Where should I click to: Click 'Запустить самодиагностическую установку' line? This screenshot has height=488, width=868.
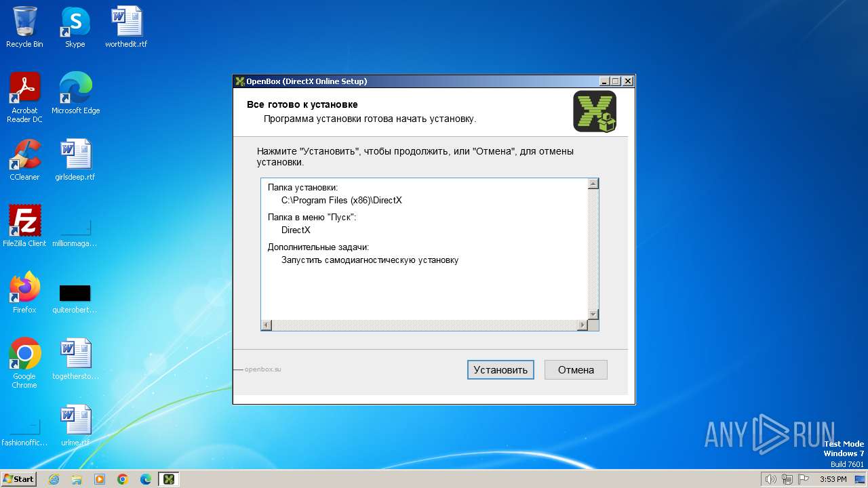(x=370, y=260)
